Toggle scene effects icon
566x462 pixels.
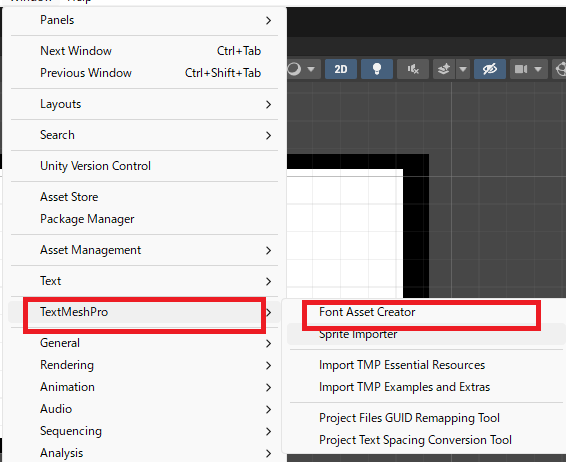click(x=444, y=69)
